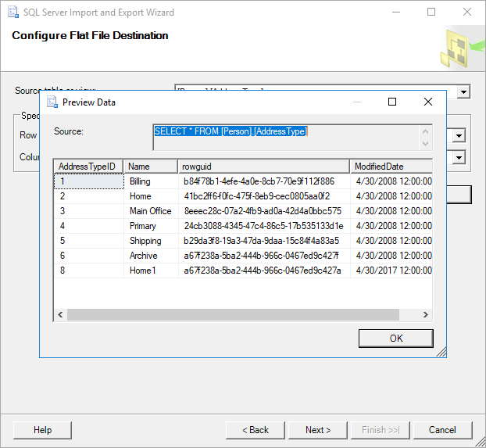Image resolution: width=486 pixels, height=448 pixels.
Task: Click the rowguid column header
Action: pos(264,167)
